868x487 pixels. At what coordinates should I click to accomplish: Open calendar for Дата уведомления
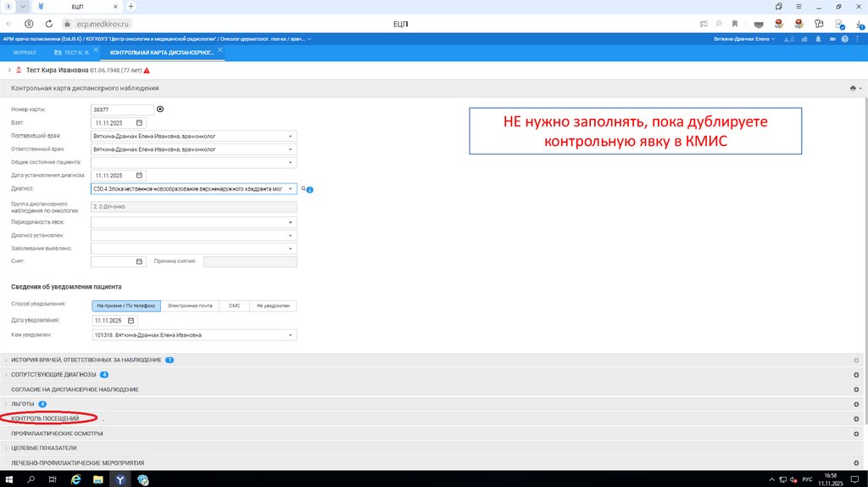131,321
